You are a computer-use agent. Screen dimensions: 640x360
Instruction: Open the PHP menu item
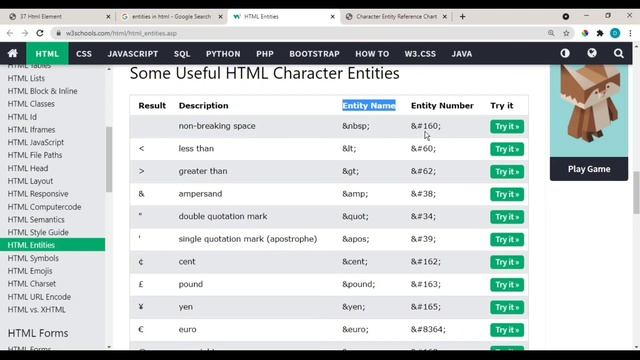265,53
